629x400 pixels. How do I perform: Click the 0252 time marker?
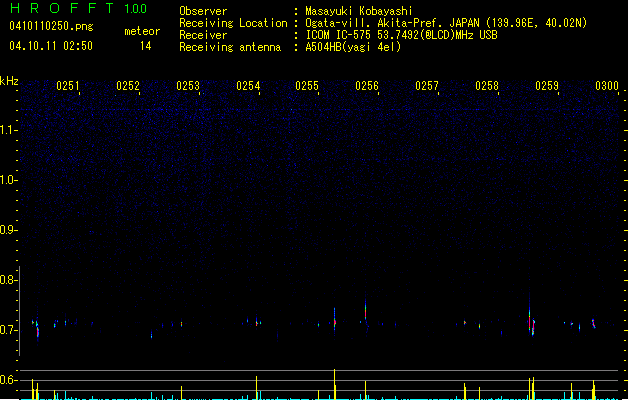128,86
